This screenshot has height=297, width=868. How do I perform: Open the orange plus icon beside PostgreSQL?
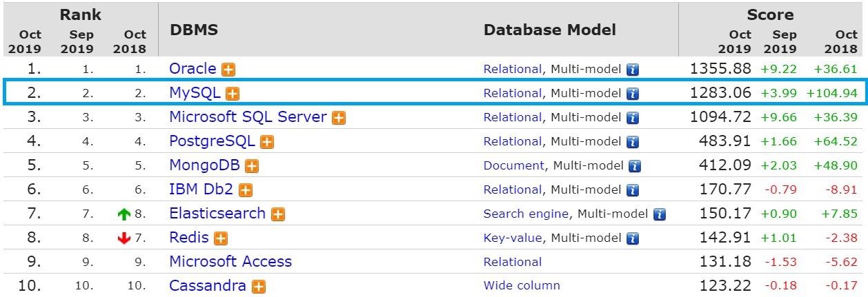(267, 142)
